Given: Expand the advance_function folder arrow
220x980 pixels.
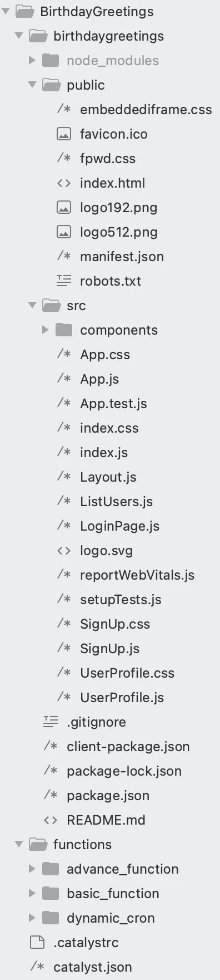Looking at the screenshot, I should (x=32, y=869).
